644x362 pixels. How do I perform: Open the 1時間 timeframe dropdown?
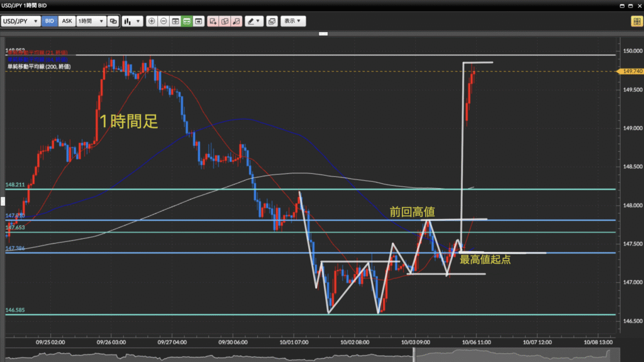coord(90,21)
